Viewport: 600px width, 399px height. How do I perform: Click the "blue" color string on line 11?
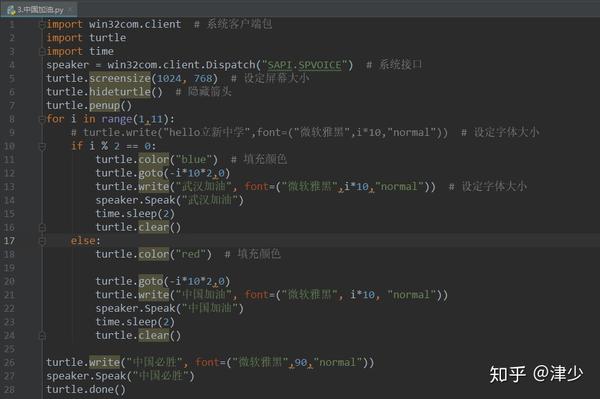pyautogui.click(x=194, y=160)
